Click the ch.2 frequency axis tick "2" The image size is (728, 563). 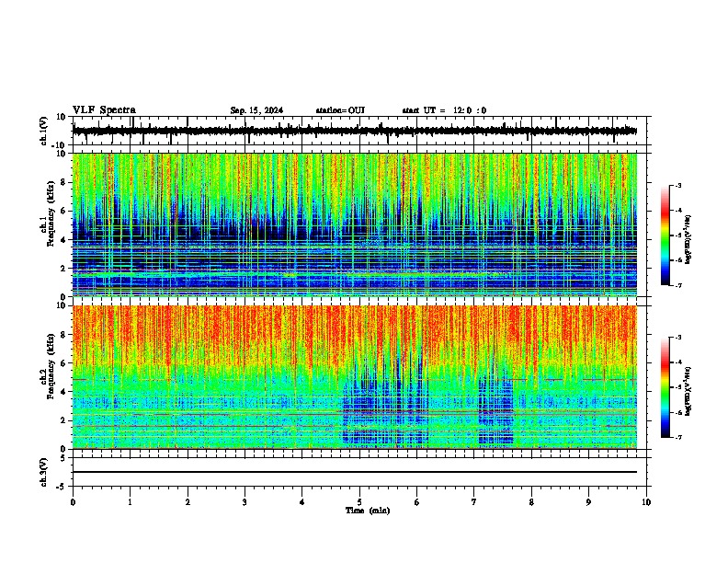[64, 420]
